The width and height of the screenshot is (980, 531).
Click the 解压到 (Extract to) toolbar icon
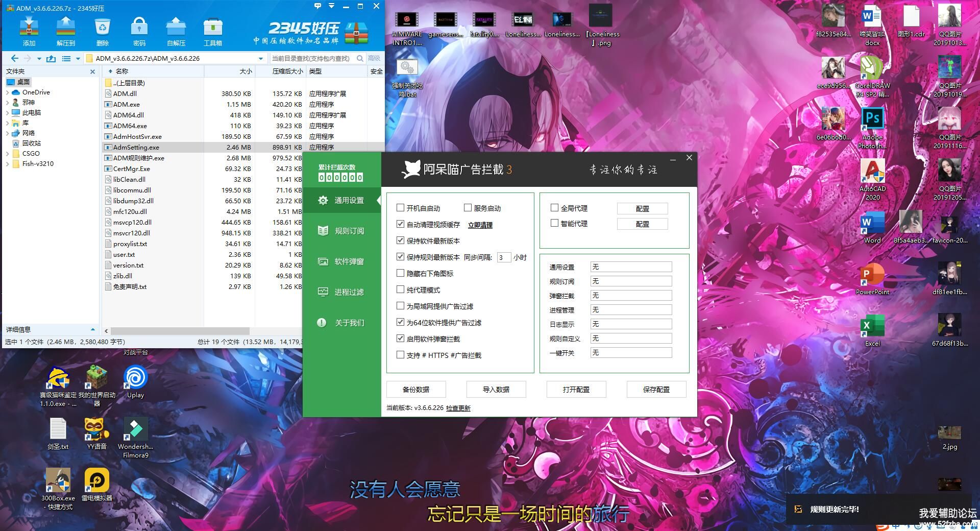[66, 27]
